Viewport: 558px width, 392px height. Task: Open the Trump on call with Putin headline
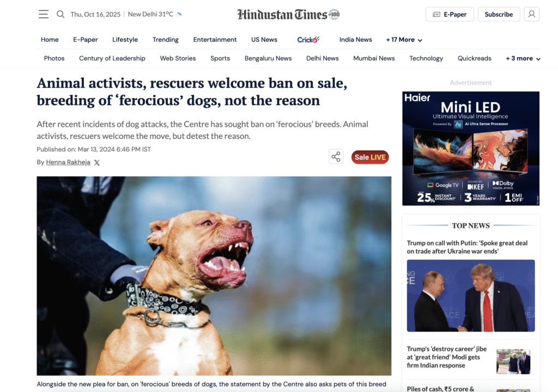(467, 247)
